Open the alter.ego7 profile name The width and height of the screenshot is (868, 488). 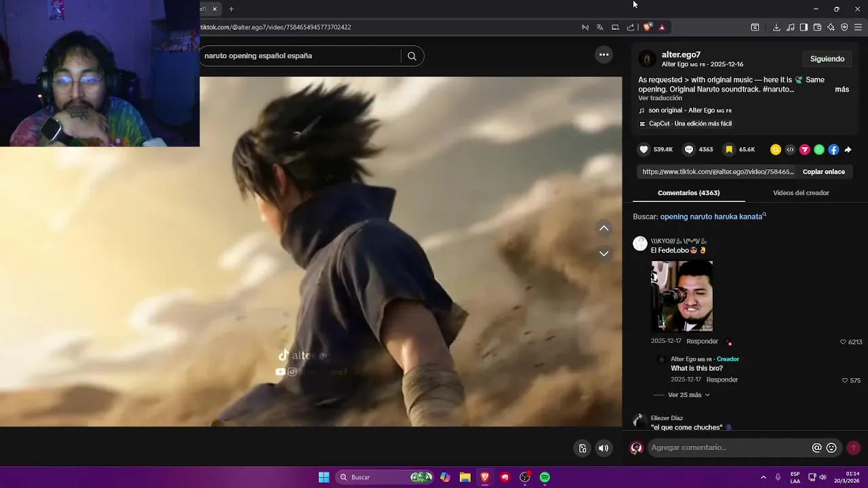681,55
